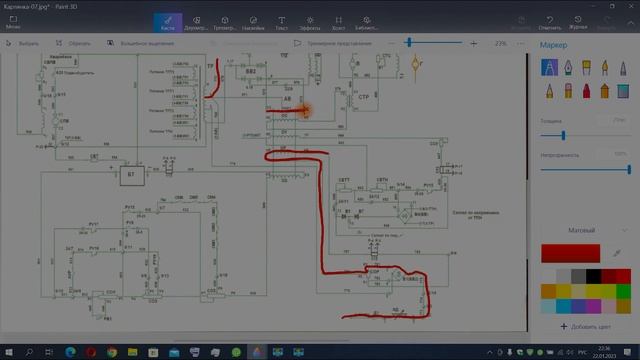Open the more options ellipsis menu

(520, 43)
